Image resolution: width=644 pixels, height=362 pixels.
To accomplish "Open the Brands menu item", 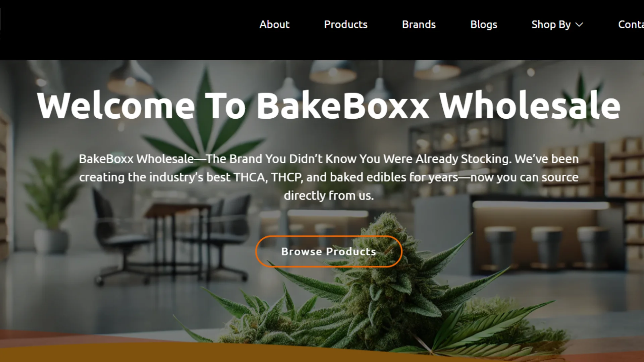I will coord(419,24).
